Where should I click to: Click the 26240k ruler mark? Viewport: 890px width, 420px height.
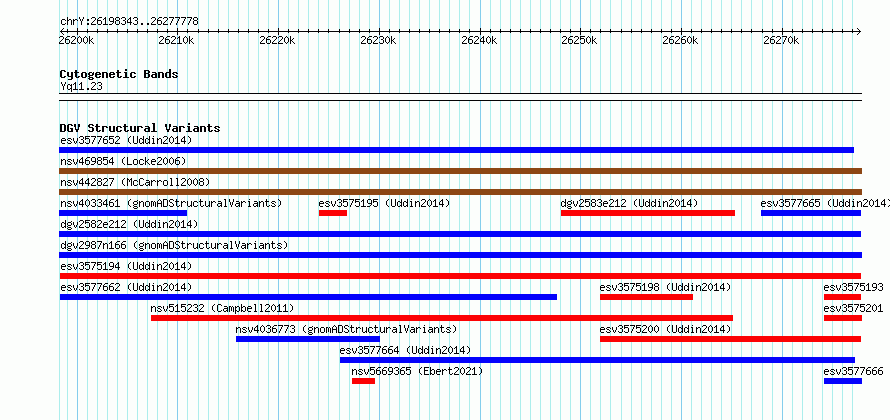pyautogui.click(x=479, y=40)
